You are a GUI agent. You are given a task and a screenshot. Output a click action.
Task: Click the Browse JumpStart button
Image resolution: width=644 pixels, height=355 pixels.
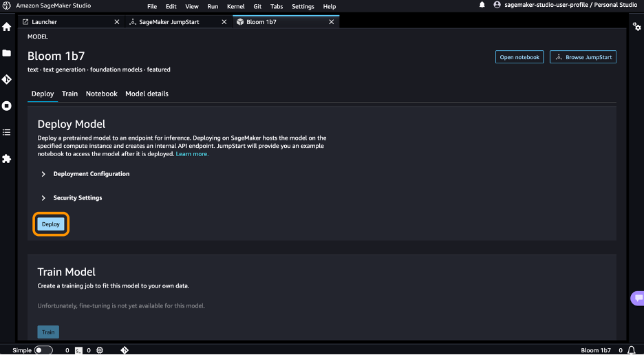tap(583, 57)
